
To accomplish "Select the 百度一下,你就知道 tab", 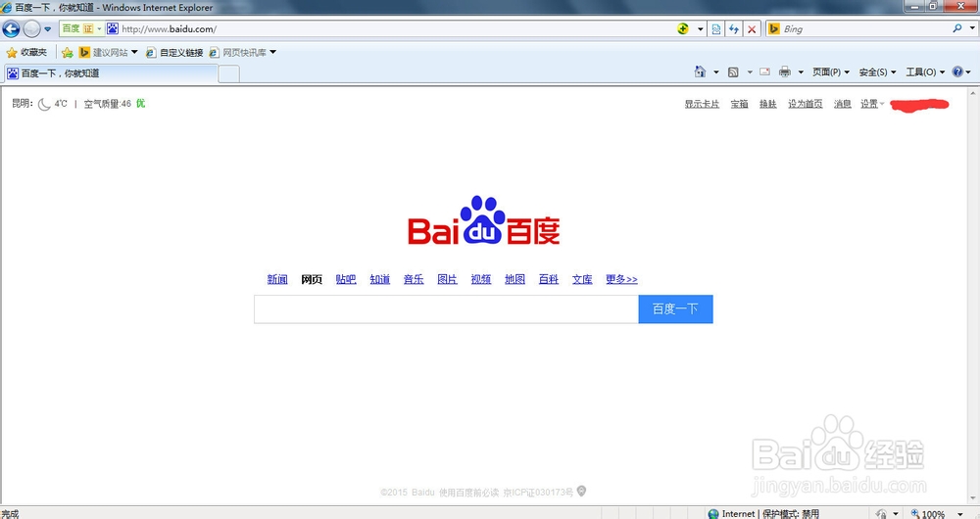I will pos(112,73).
